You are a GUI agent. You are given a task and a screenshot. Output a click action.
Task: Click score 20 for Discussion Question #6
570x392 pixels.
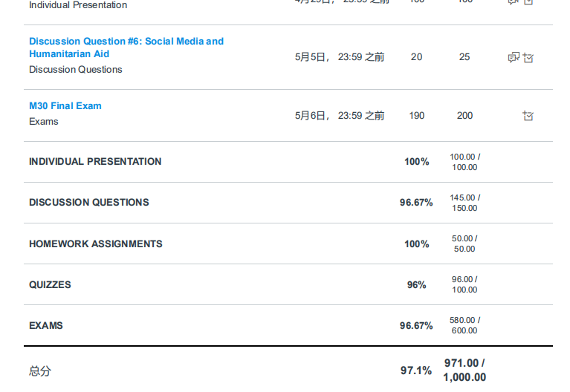coord(416,57)
